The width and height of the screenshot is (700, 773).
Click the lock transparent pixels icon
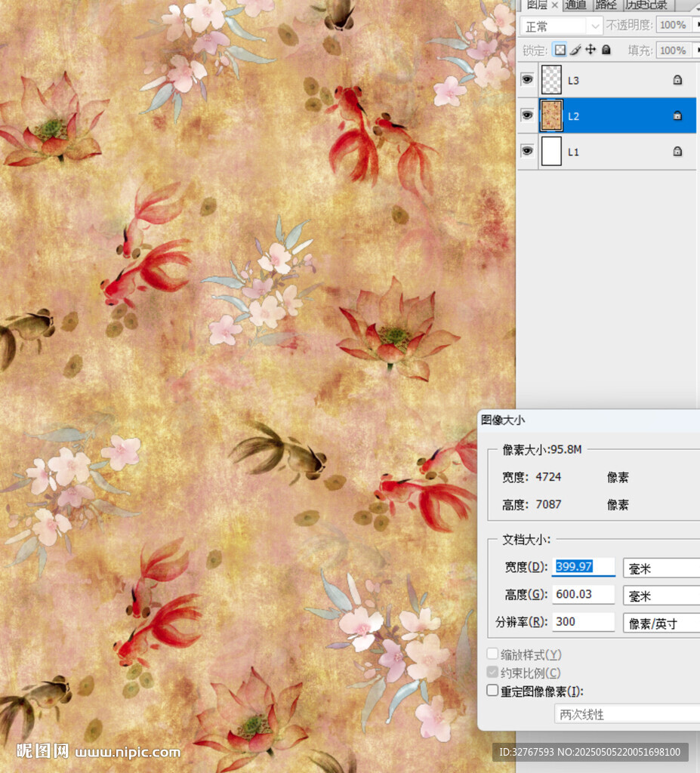(560, 50)
